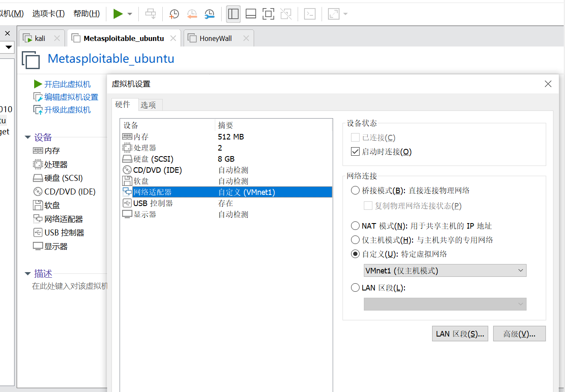Click the Send Ctrl+Alt+Del toolbar icon
The image size is (565, 392).
click(151, 14)
